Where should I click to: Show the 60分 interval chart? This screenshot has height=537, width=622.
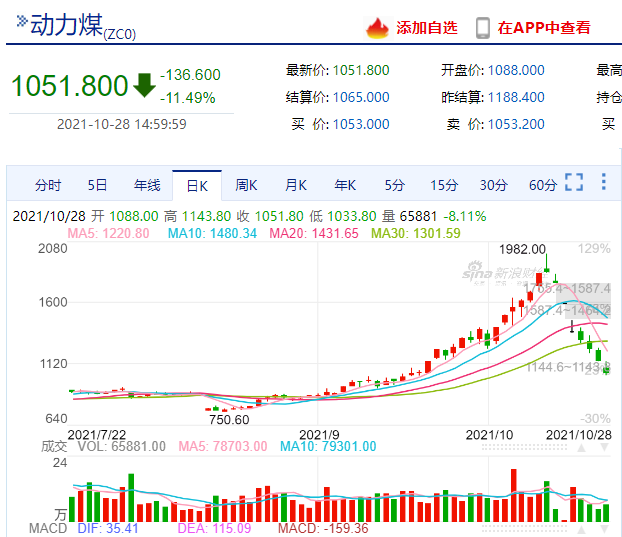pos(543,185)
